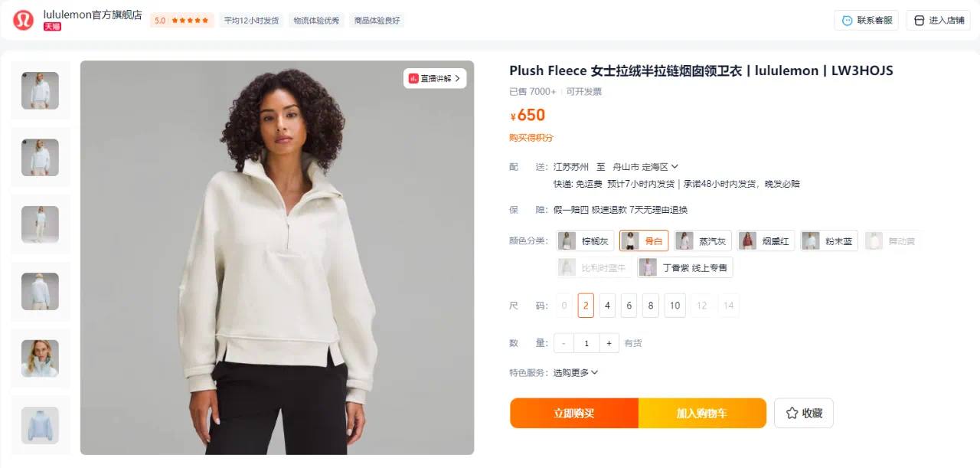Expand 选购更多 special services
The width and height of the screenshot is (980, 468).
[x=575, y=372]
